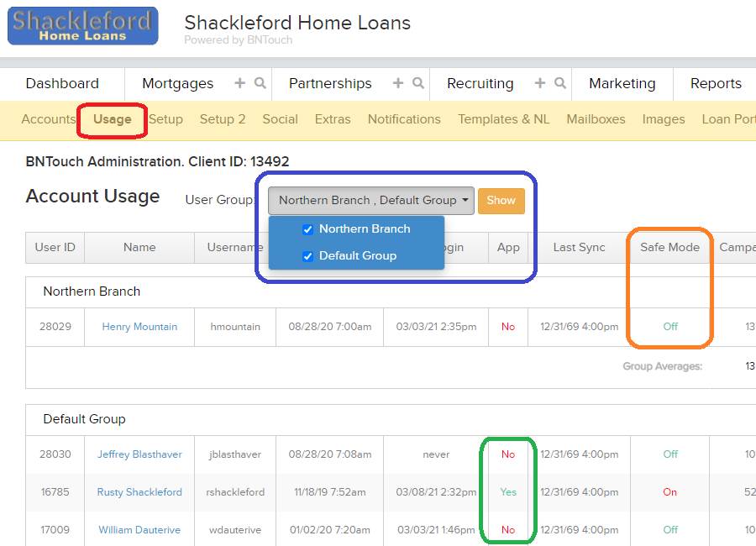The width and height of the screenshot is (756, 546).
Task: Switch to the Templates & NL tab
Action: pos(504,119)
